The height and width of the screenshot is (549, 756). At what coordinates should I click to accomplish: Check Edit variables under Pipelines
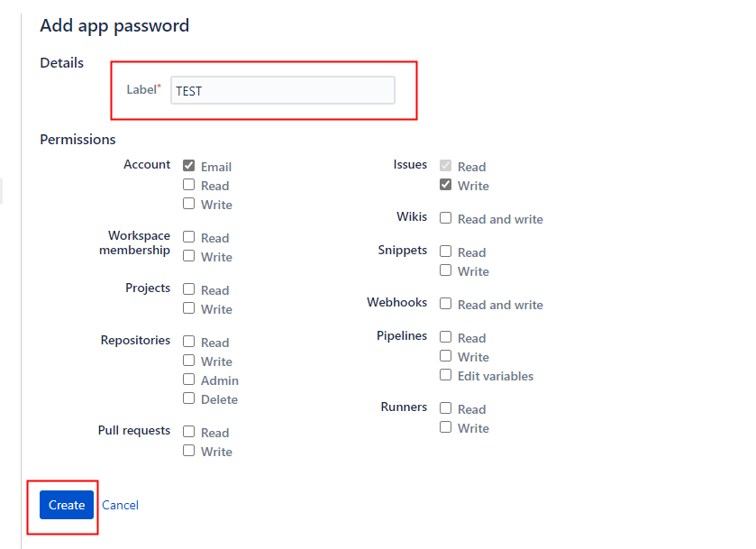pos(445,375)
